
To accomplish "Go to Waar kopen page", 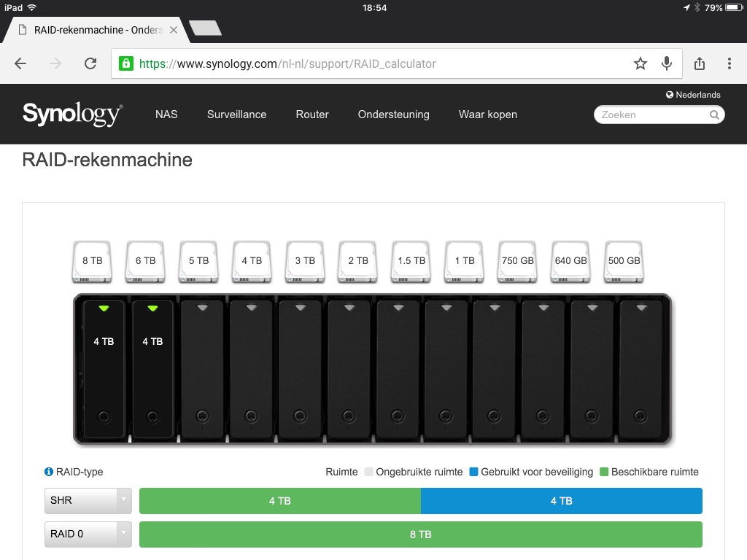I will [x=487, y=114].
